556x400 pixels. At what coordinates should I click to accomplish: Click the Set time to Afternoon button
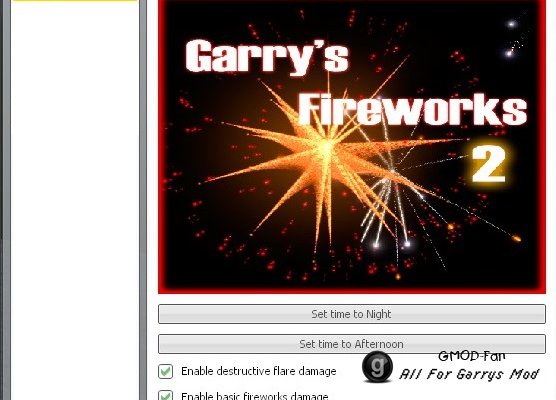coord(352,344)
